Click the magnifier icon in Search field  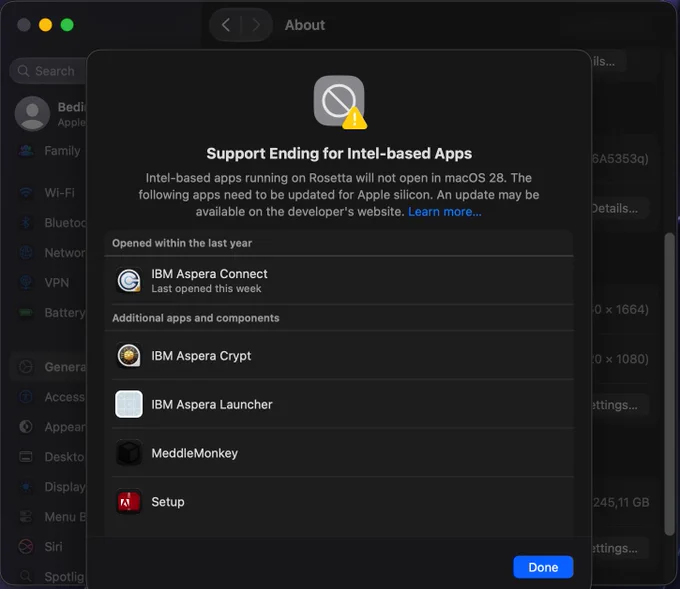tap(23, 71)
